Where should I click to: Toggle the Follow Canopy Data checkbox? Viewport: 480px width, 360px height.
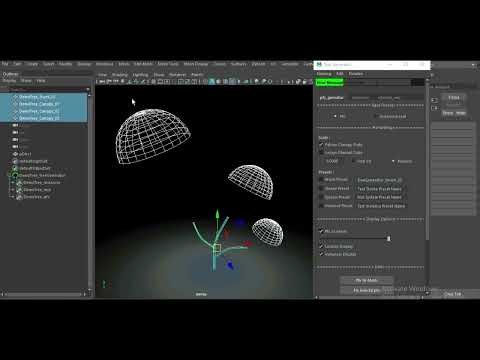(321, 145)
